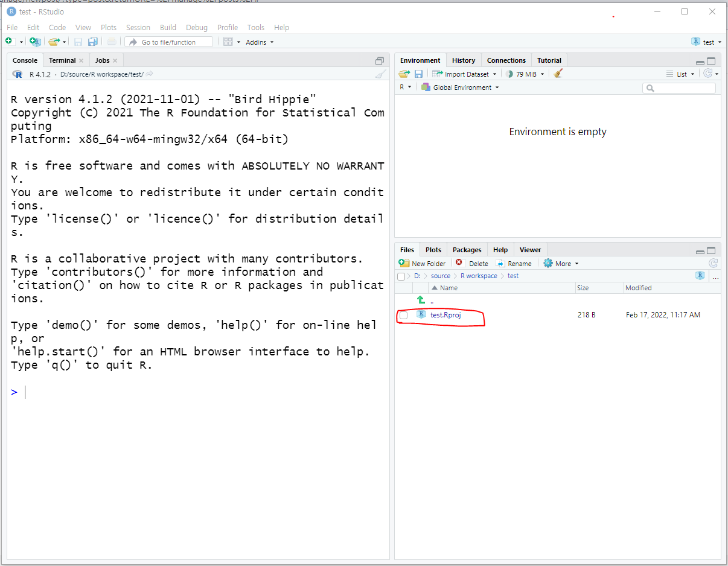Image resolution: width=728 pixels, height=566 pixels.
Task: Open the New File dropdown arrow
Action: point(21,42)
